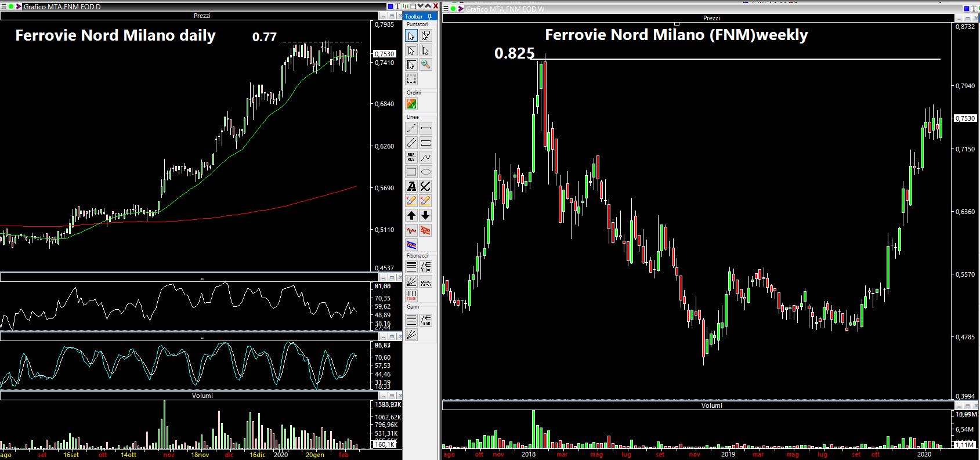980x460 pixels.
Task: Choose the blue regression channel tool
Action: (411, 245)
